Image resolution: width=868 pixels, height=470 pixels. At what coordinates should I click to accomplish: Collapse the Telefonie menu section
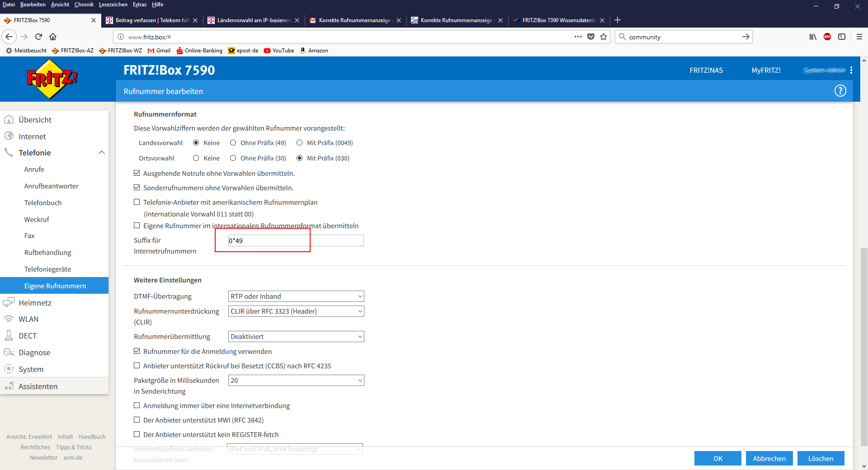click(x=102, y=153)
